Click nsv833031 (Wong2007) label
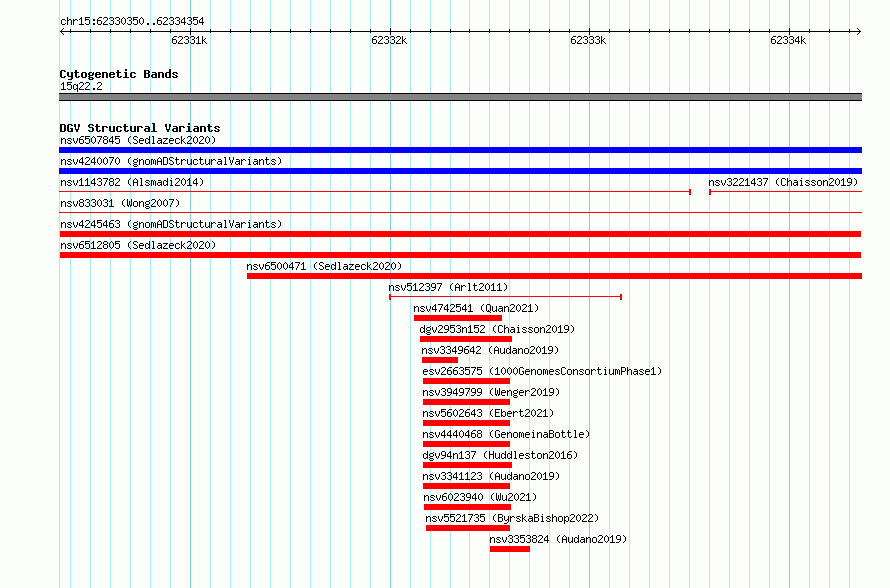The height and width of the screenshot is (588, 890). tap(120, 203)
